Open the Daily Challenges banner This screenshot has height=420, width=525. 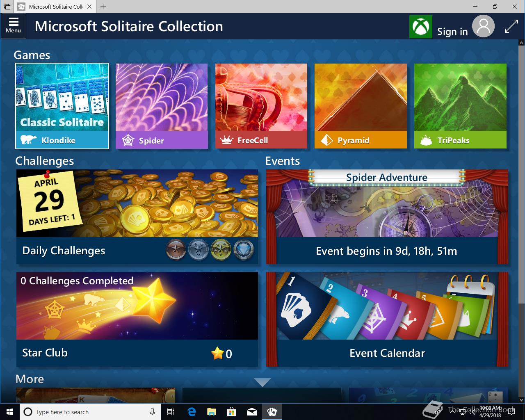[137, 217]
